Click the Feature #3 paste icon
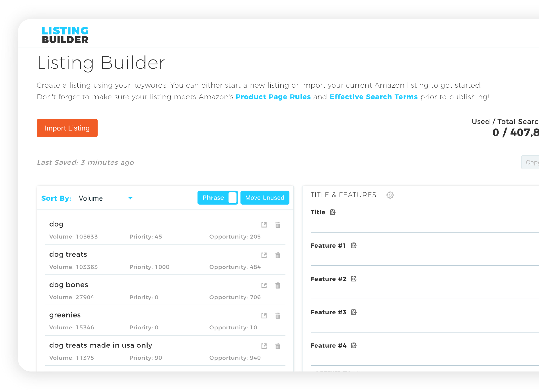539x392 pixels. (x=354, y=312)
